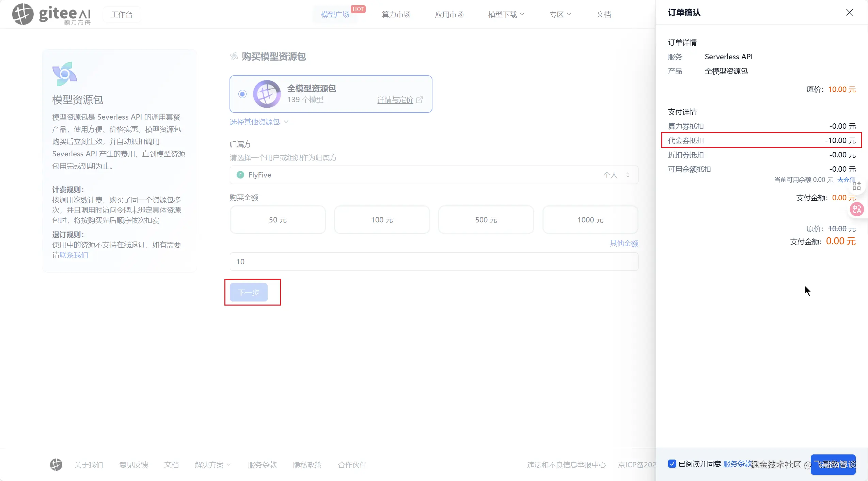Choose the 500 元 purchase amount
Image resolution: width=868 pixels, height=481 pixels.
(x=486, y=220)
